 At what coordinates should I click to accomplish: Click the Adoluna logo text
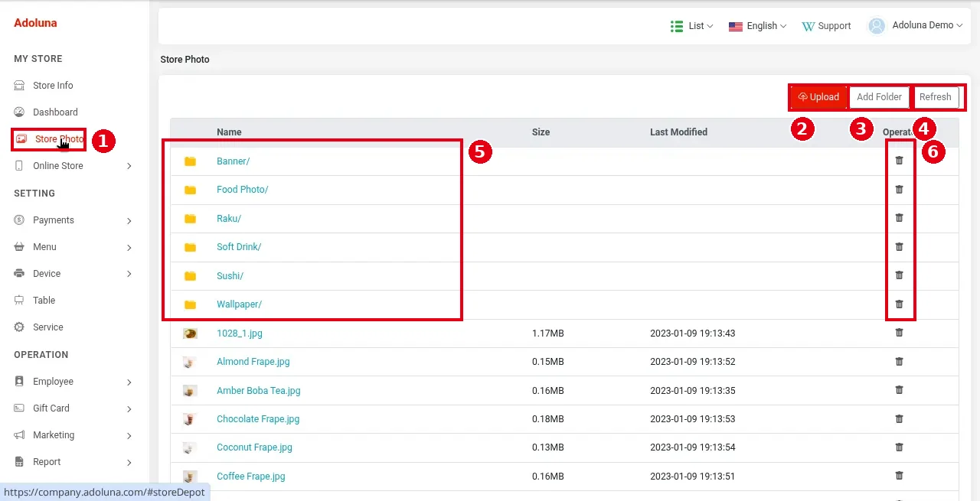coord(35,23)
